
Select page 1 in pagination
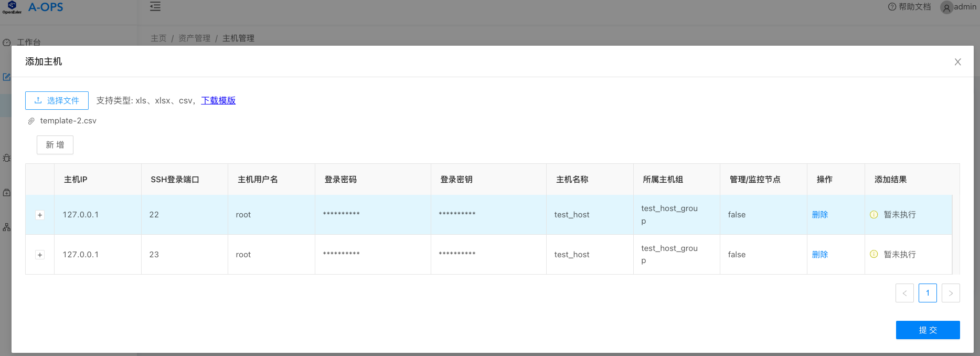[928, 293]
